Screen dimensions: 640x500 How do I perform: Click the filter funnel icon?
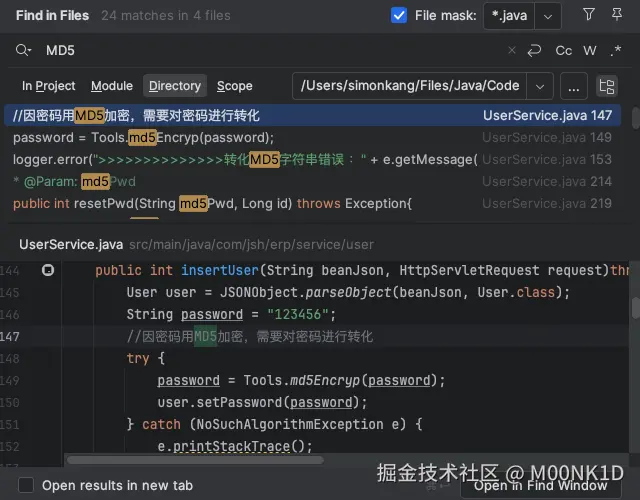(x=589, y=15)
